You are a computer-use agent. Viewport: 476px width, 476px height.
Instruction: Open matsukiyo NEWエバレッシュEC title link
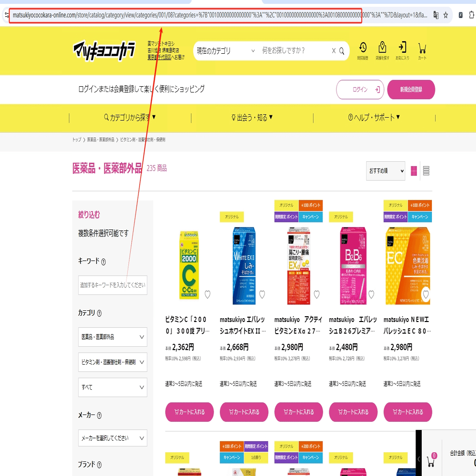407,325
